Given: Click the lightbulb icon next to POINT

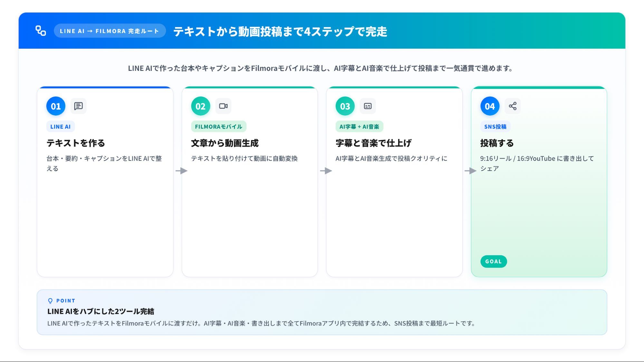Looking at the screenshot, I should pyautogui.click(x=50, y=301).
